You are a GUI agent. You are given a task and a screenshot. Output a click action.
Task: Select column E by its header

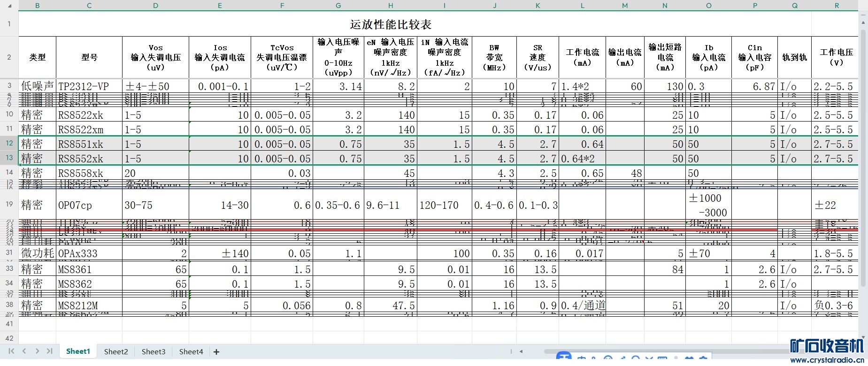(220, 6)
